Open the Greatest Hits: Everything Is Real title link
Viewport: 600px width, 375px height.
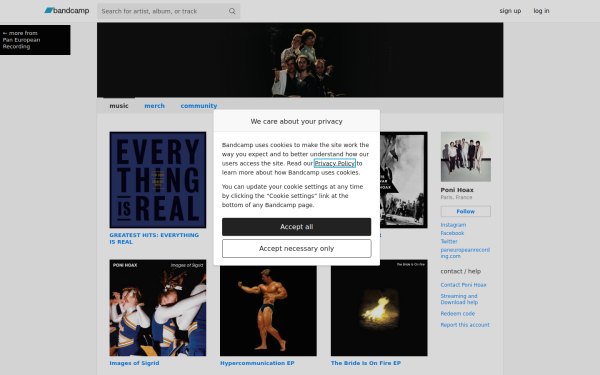[154, 238]
